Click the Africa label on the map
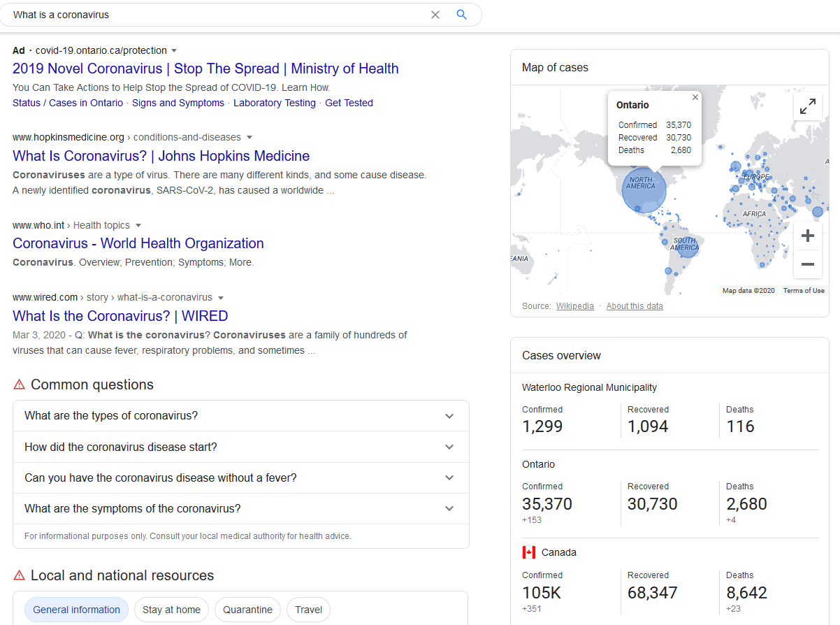 (755, 213)
